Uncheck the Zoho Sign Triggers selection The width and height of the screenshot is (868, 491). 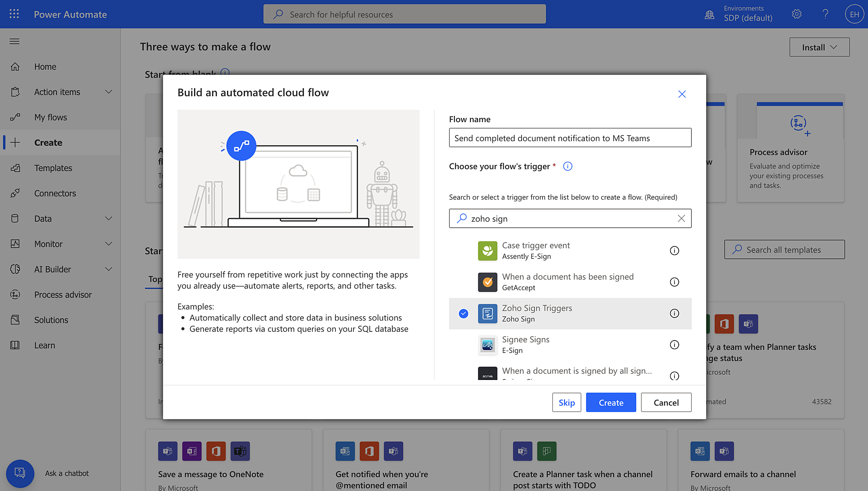[x=464, y=313]
